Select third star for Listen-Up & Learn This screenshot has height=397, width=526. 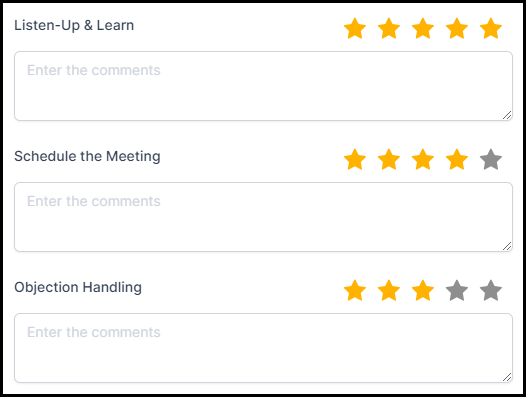point(423,29)
